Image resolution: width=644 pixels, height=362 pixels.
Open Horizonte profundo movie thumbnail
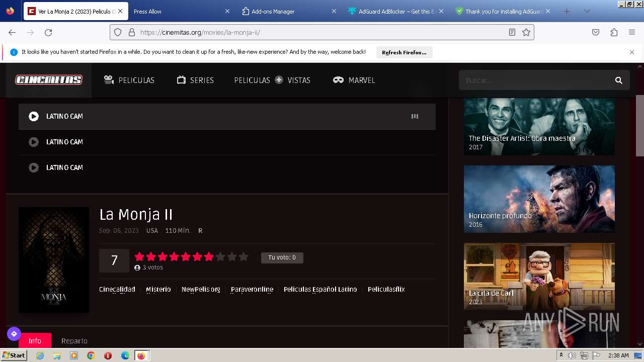tap(539, 199)
